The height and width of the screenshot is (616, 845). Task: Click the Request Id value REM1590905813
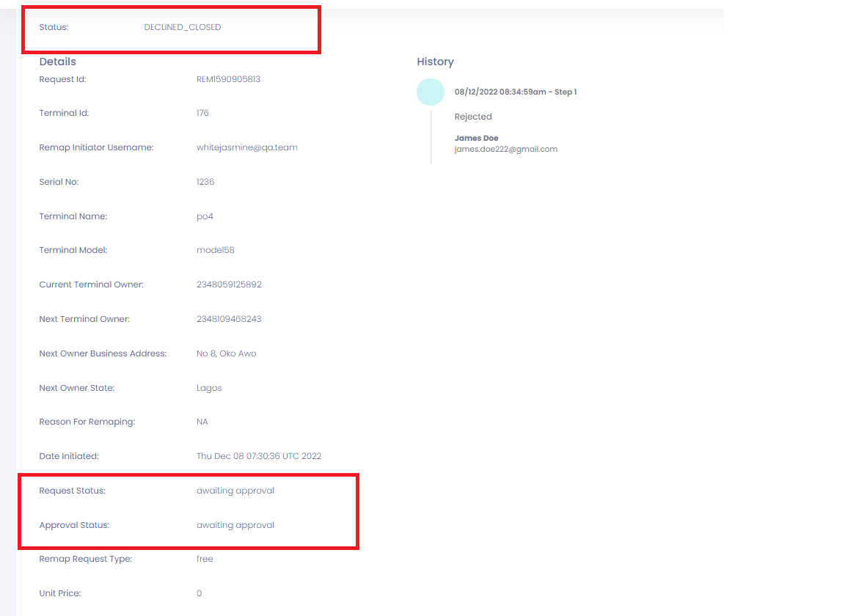coord(228,79)
